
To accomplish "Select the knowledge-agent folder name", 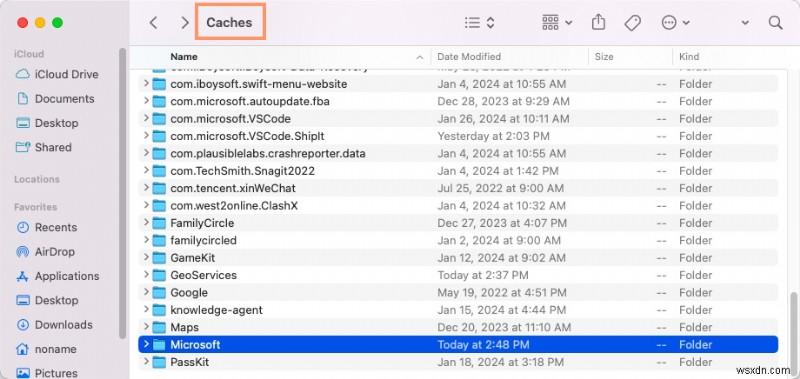I will (x=216, y=310).
